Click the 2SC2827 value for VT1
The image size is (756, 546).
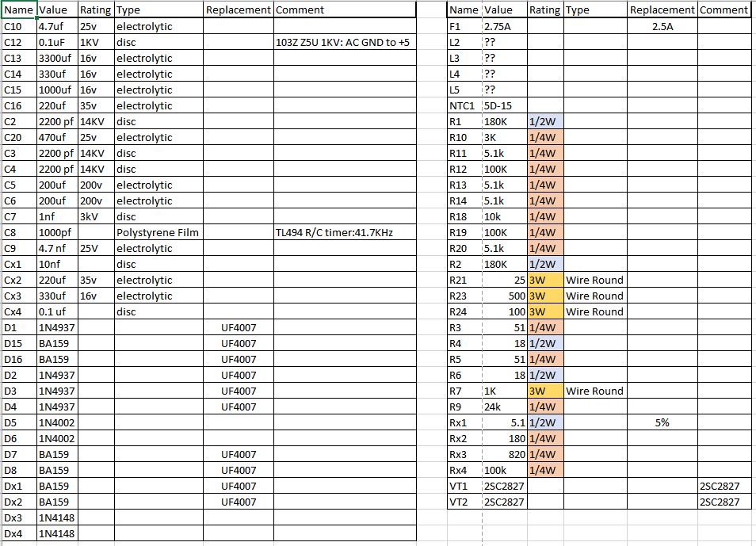pos(505,487)
